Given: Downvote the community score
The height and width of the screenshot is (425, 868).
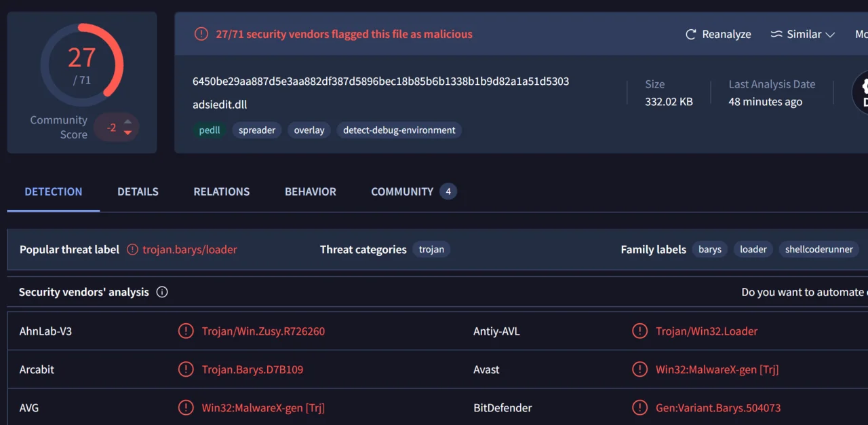Looking at the screenshot, I should pos(127,132).
